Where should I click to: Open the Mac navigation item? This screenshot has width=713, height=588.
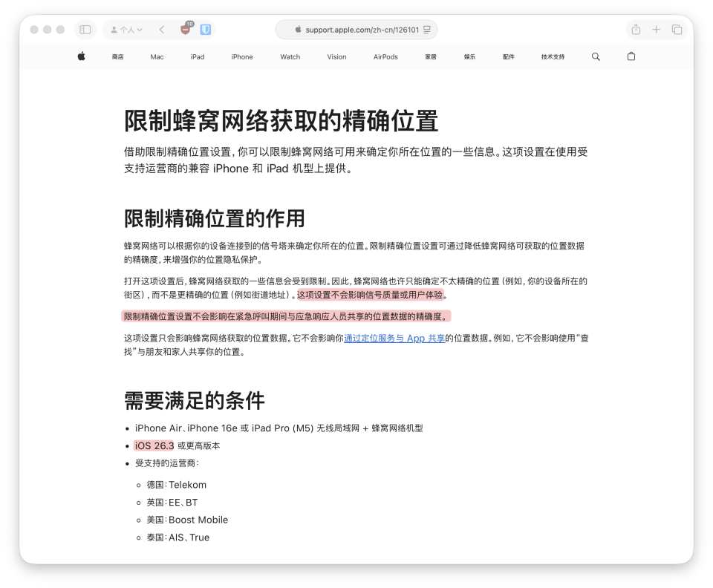pos(157,57)
